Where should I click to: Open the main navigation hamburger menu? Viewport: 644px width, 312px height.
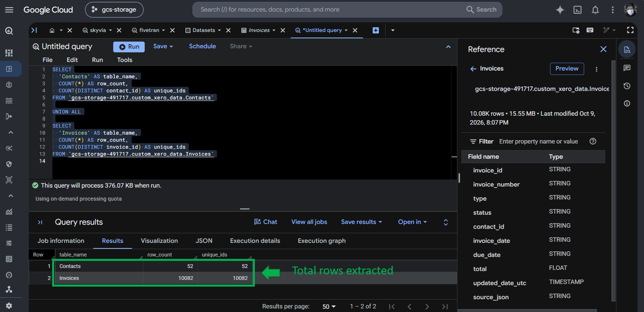click(9, 10)
